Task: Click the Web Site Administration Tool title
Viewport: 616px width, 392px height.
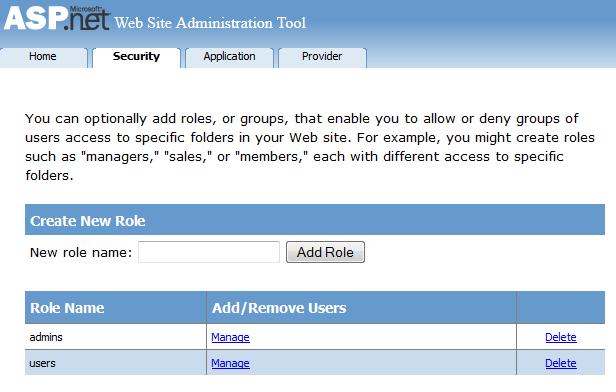Action: click(x=210, y=23)
